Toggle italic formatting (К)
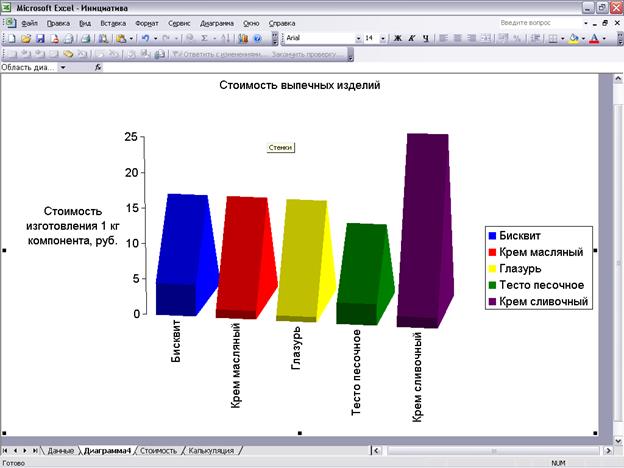624x468 pixels. [411, 38]
